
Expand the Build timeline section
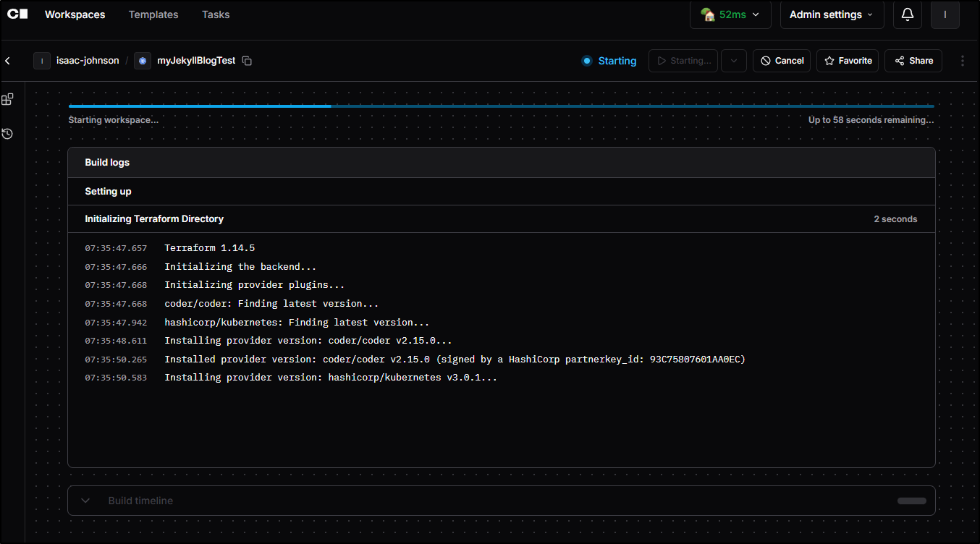tap(85, 500)
